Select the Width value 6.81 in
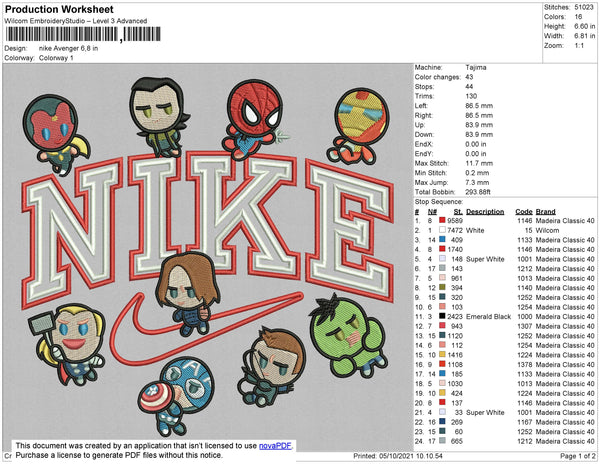This screenshot has height=464, width=600. (585, 36)
